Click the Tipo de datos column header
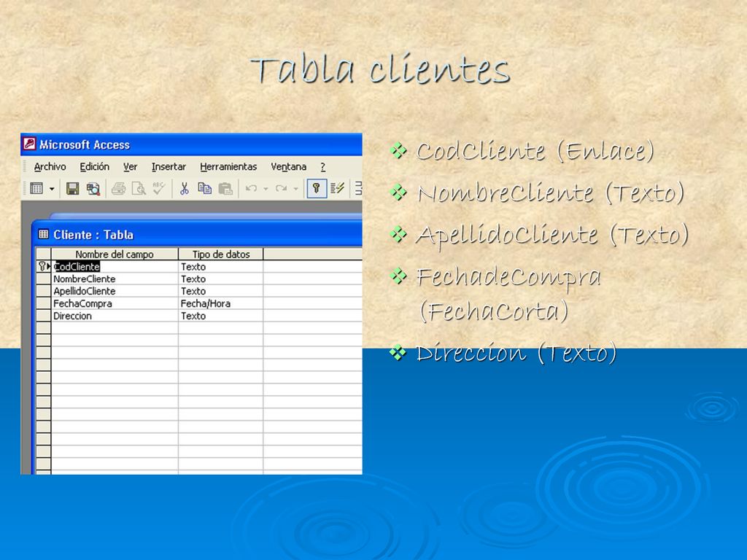Screen dimensions: 747x560 220,254
